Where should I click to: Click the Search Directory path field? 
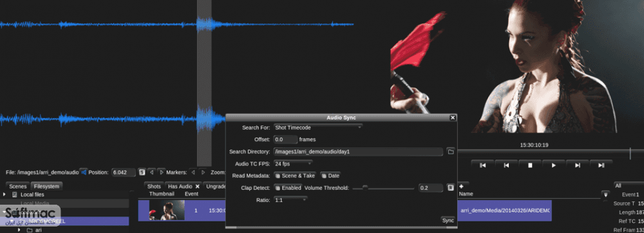[358, 152]
